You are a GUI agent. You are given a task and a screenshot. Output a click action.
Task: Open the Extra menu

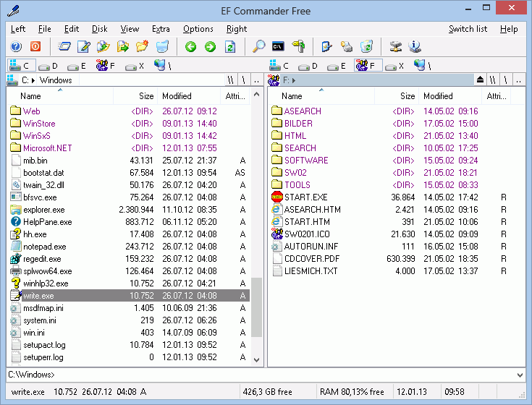(161, 29)
